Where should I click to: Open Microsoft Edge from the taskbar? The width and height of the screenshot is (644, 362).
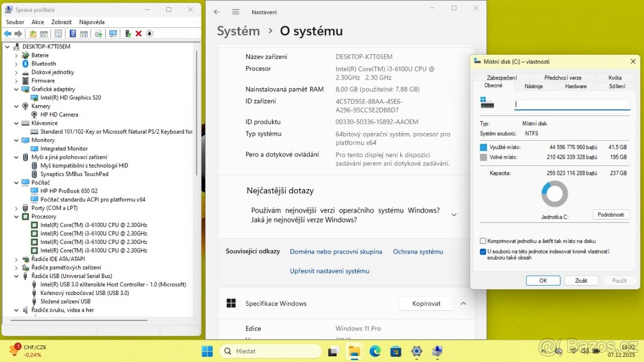click(x=375, y=351)
